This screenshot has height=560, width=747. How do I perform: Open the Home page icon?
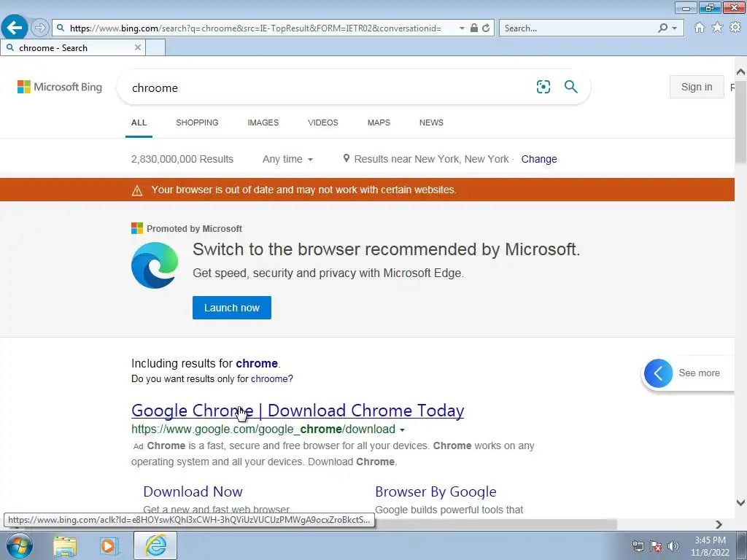tap(700, 28)
